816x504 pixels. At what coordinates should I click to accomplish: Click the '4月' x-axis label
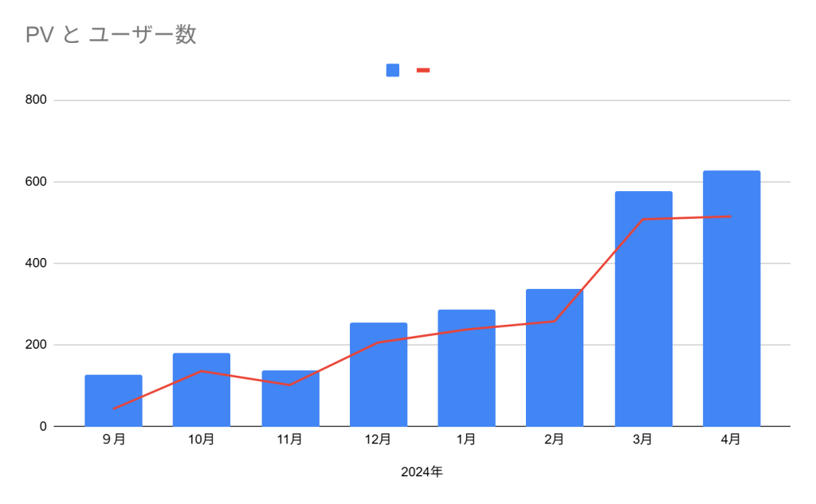[x=731, y=440]
